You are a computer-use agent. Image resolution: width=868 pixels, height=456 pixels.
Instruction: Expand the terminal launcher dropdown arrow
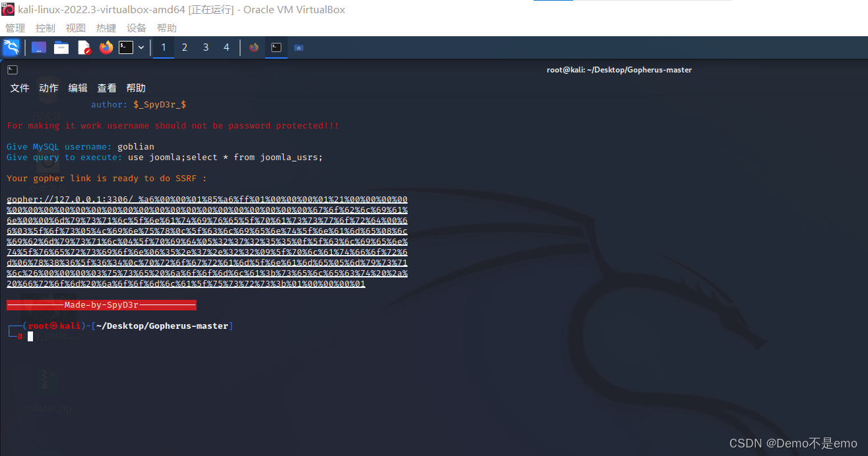(x=141, y=47)
